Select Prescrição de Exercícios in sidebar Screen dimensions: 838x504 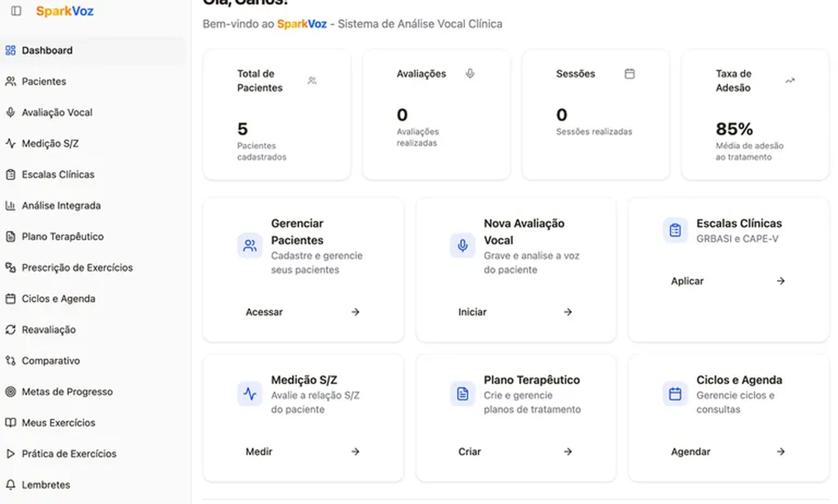point(77,268)
